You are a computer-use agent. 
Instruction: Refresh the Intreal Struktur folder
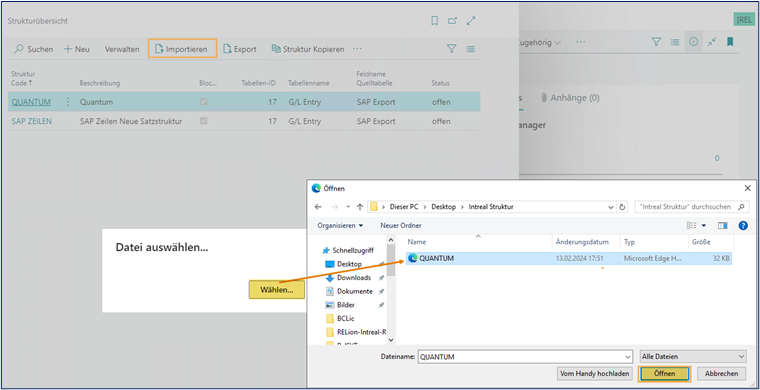(623, 207)
